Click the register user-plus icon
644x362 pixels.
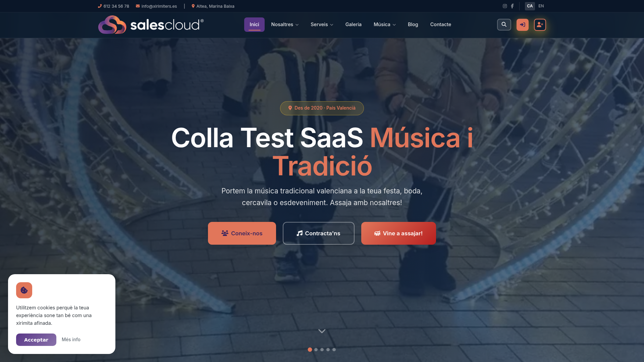(540, 24)
